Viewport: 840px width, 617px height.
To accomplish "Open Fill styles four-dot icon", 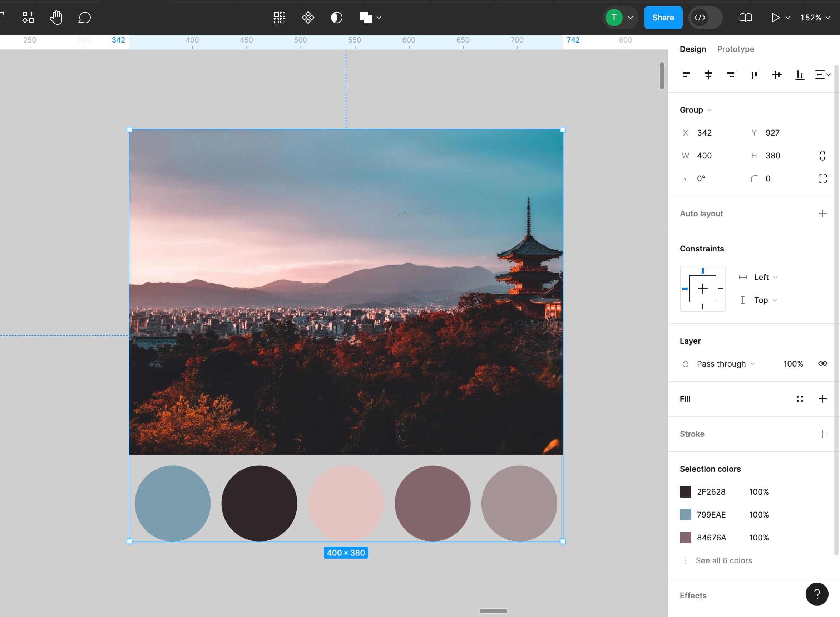I will [800, 399].
